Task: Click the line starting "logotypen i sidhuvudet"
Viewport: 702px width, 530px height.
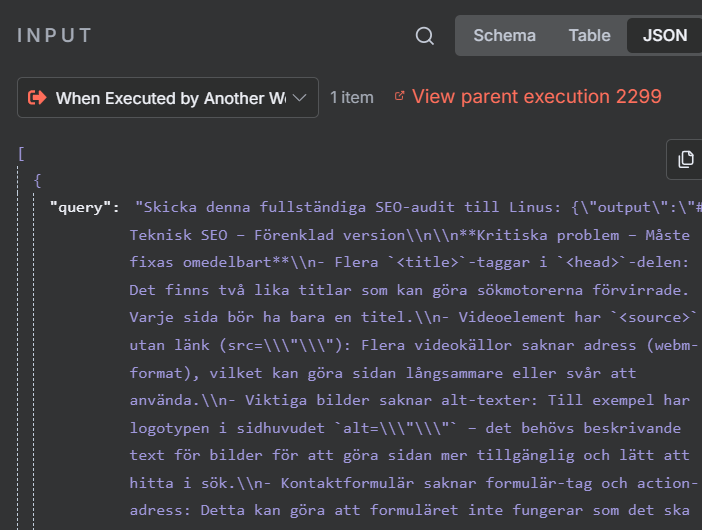Action: [x=410, y=427]
